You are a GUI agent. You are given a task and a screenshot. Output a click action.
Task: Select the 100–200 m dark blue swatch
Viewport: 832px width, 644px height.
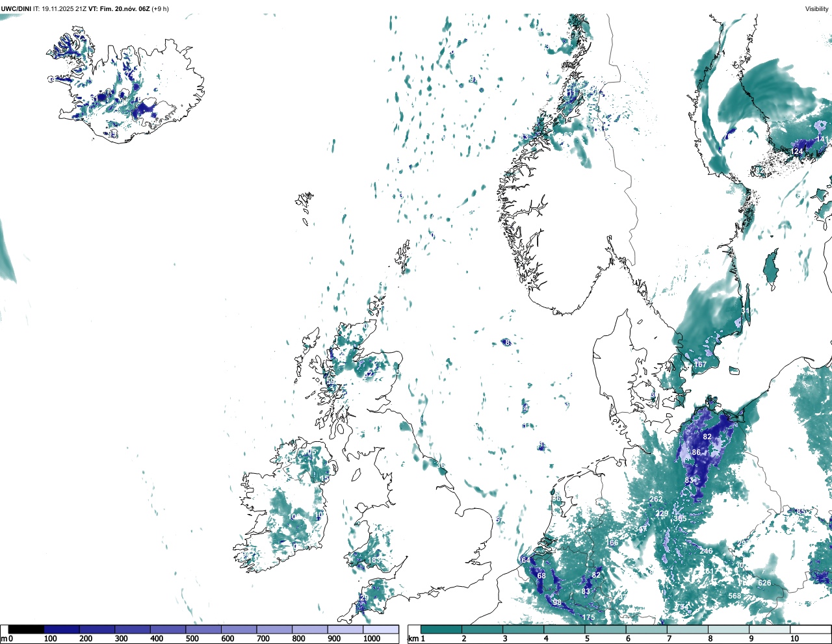click(x=62, y=629)
